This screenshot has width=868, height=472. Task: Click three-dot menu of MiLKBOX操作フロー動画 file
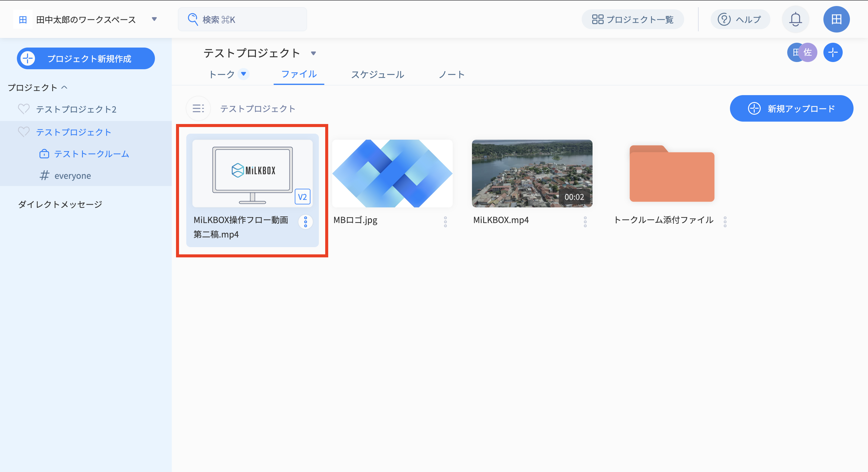click(305, 222)
